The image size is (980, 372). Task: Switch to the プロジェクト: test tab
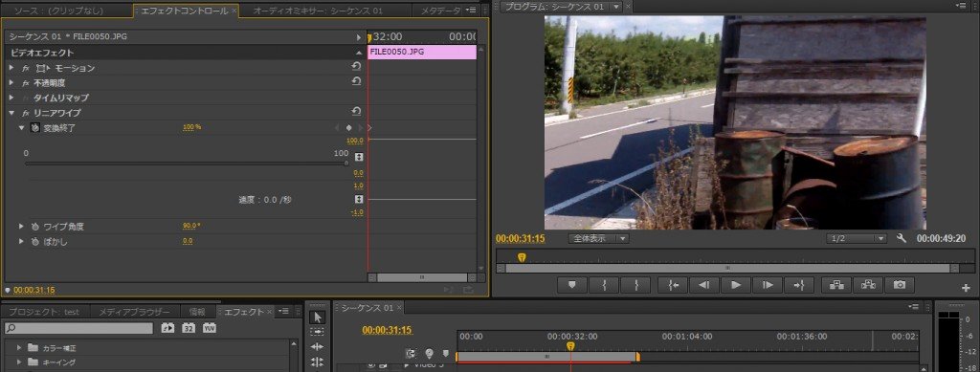pyautogui.click(x=44, y=312)
